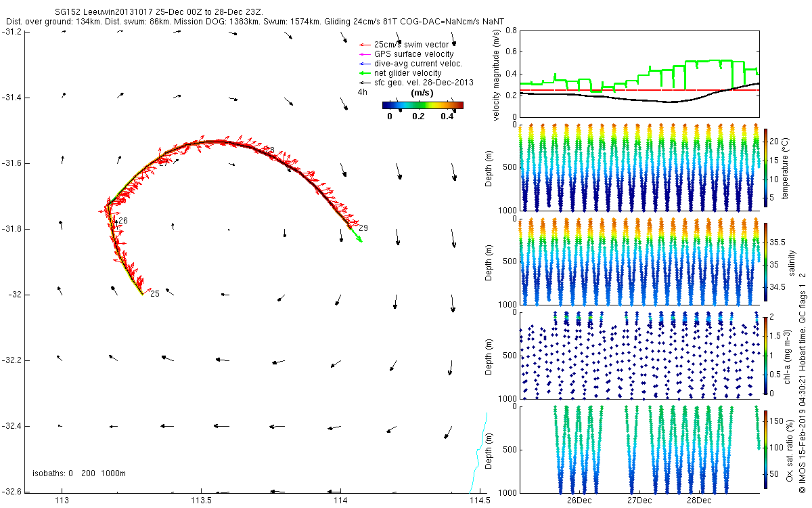Screen dimensions: 812x508
Task: Select the 'GPS surface velocity' legend label
Action: pyautogui.click(x=413, y=54)
